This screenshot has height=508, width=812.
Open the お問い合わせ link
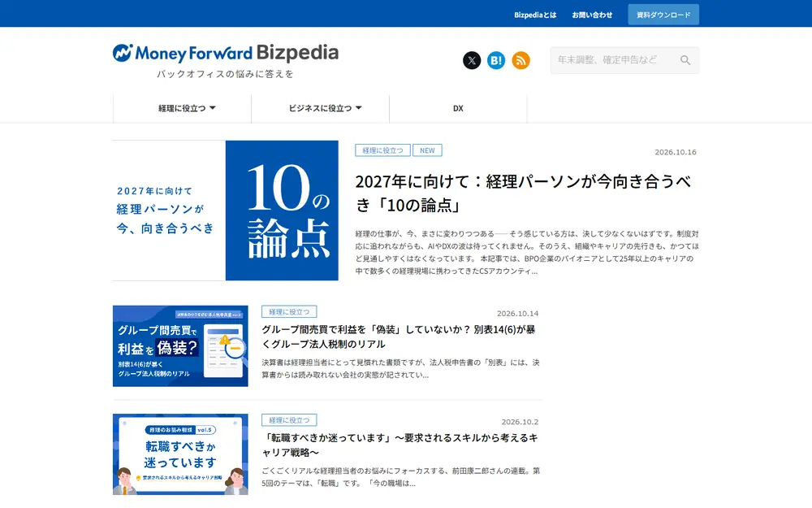coord(592,15)
